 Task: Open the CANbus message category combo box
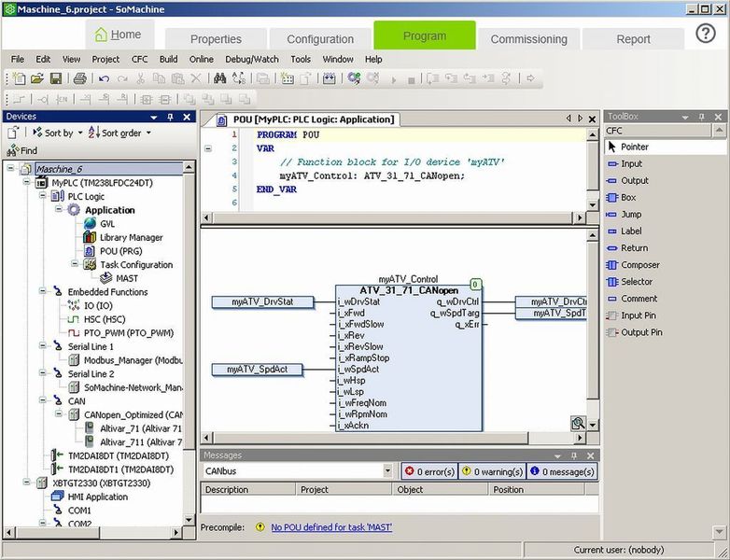(x=298, y=471)
